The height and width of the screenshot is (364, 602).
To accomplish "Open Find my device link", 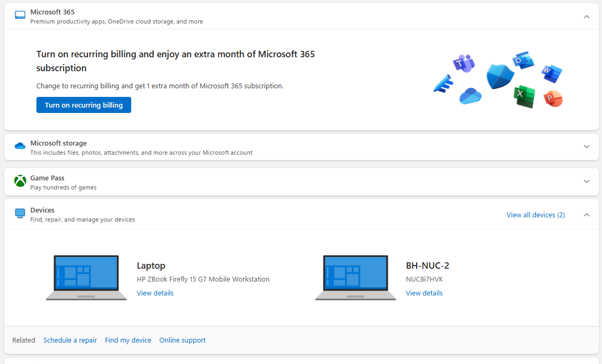I will tap(128, 340).
